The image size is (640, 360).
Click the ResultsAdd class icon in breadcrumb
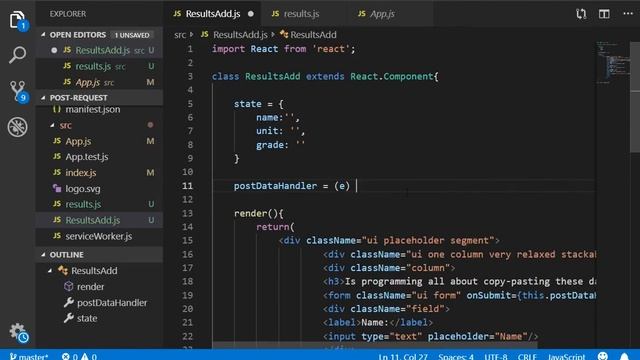[x=284, y=35]
